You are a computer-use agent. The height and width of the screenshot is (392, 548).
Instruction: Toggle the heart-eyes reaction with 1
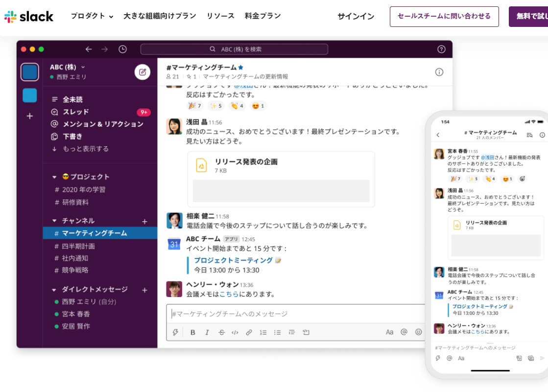click(x=258, y=106)
